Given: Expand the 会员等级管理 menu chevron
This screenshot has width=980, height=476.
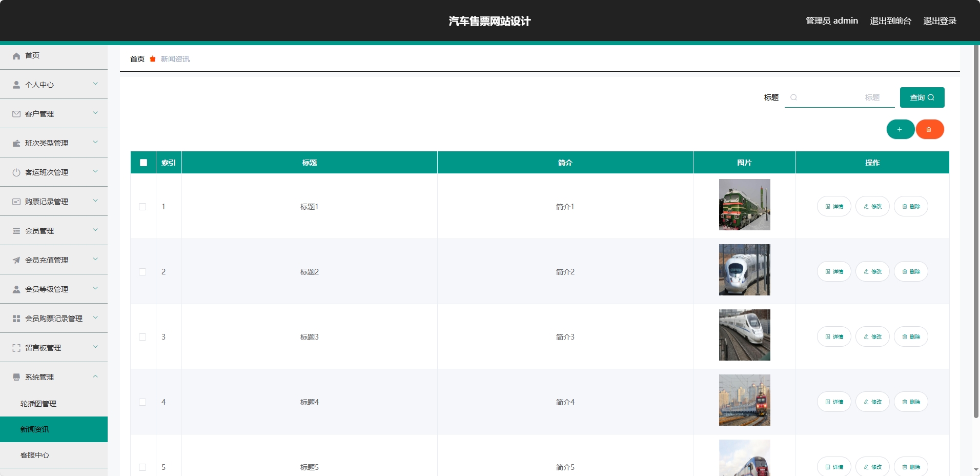Looking at the screenshot, I should pos(95,288).
